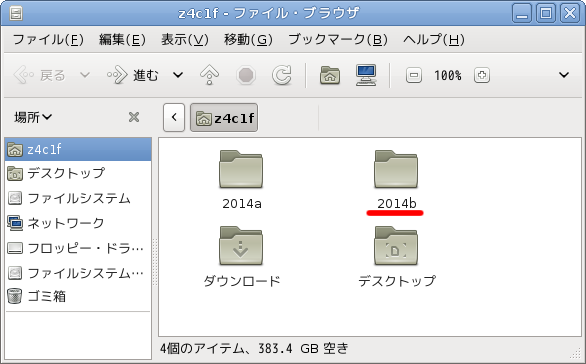Screen dimensions: 586x364
Task: Open ゴミ箱 in the sidebar
Action: [78, 296]
